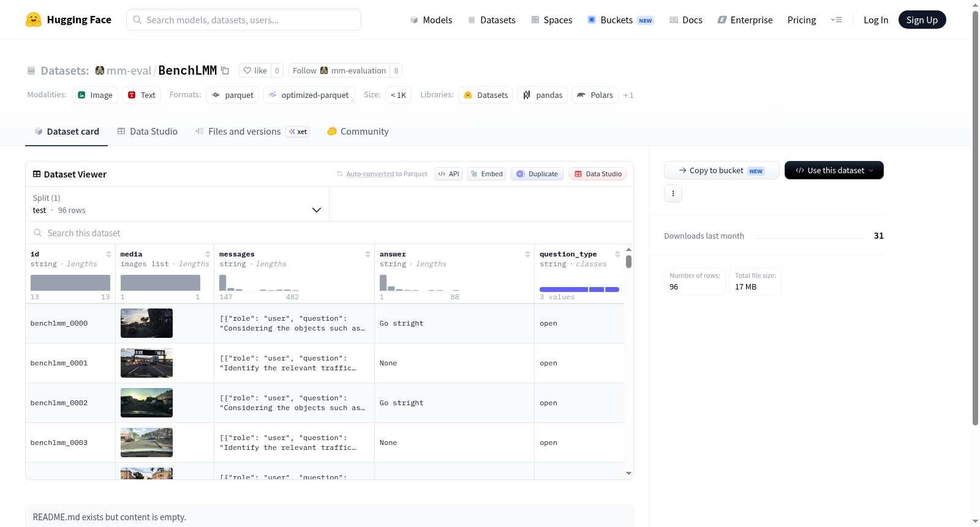Click the page vertical scrollbar
Image resolution: width=980 pixels, height=527 pixels.
[976, 217]
